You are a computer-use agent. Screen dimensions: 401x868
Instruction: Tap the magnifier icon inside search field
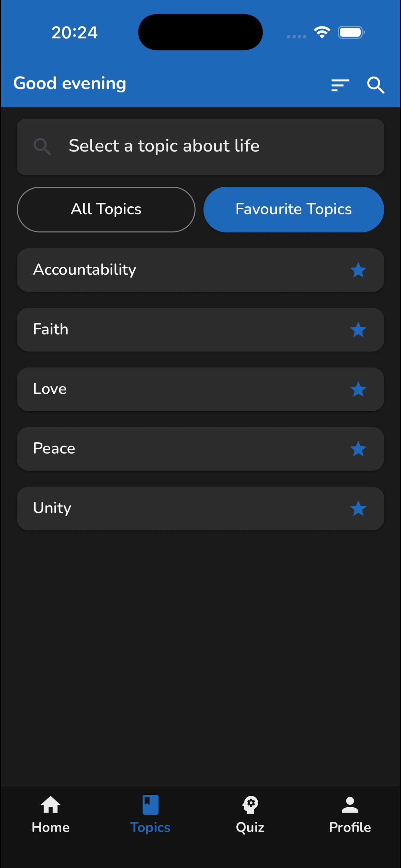(x=43, y=147)
